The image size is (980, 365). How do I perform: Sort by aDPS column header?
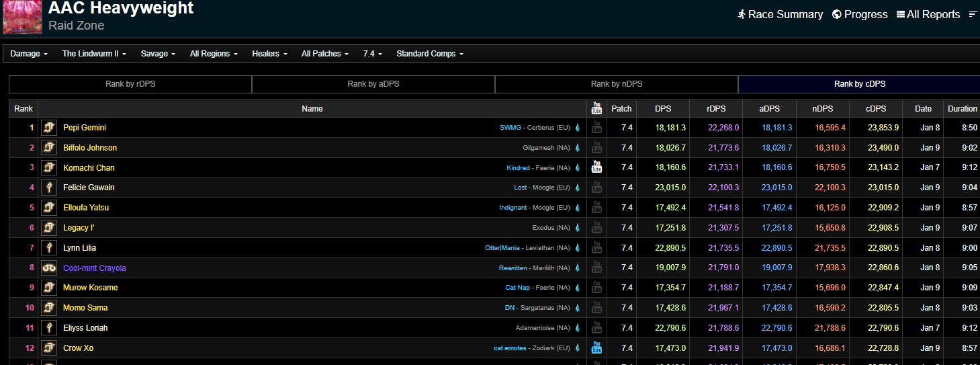(x=769, y=108)
